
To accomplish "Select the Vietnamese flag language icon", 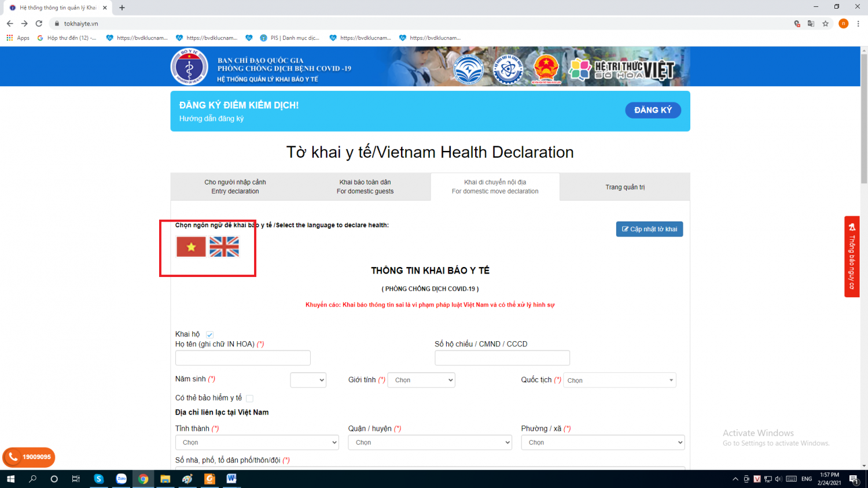I will [x=191, y=247].
